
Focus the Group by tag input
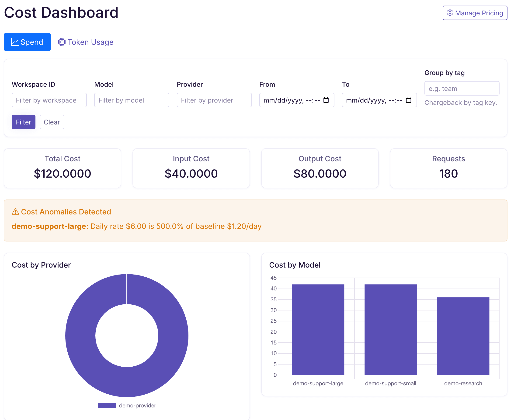(x=462, y=88)
